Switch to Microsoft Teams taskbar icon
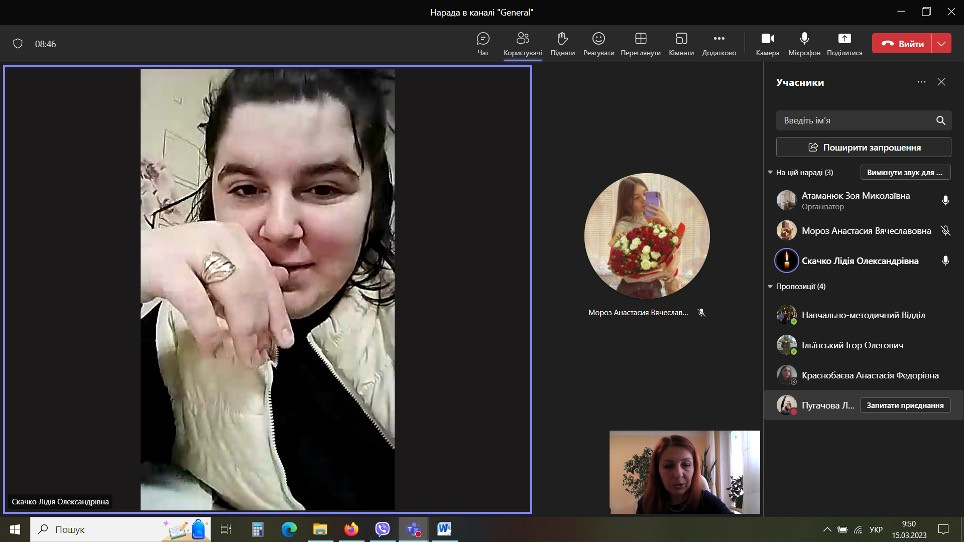The height and width of the screenshot is (542, 964). [413, 529]
